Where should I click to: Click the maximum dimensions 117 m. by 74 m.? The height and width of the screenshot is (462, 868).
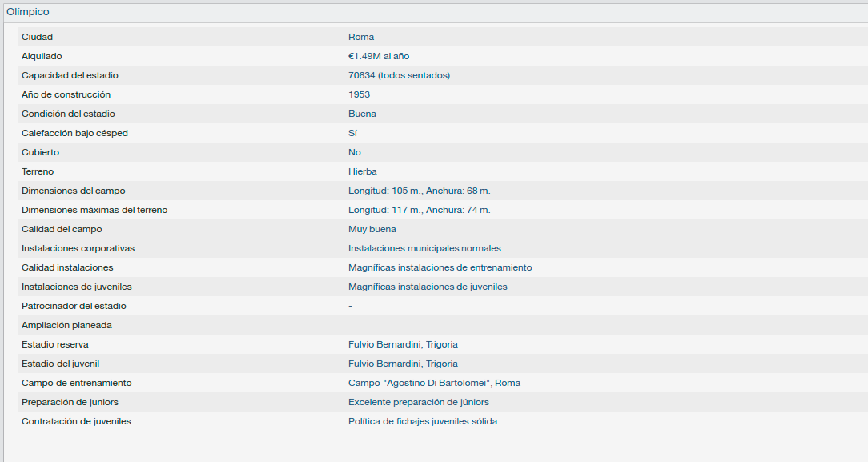pos(419,211)
